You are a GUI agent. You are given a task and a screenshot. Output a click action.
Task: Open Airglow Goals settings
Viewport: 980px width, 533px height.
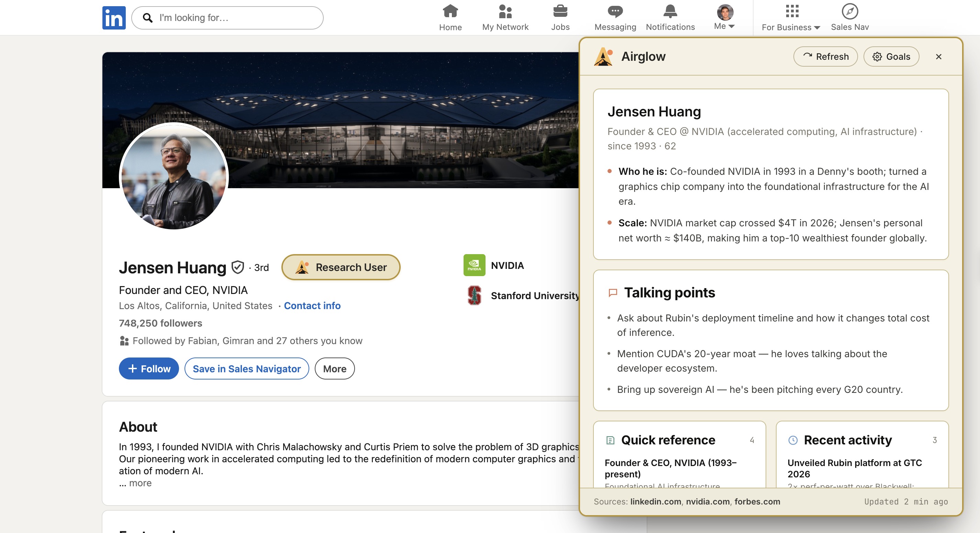click(x=891, y=57)
